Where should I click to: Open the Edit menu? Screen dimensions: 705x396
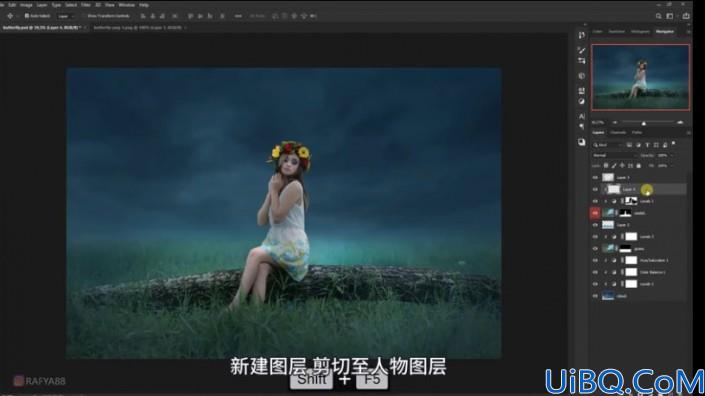(12, 5)
